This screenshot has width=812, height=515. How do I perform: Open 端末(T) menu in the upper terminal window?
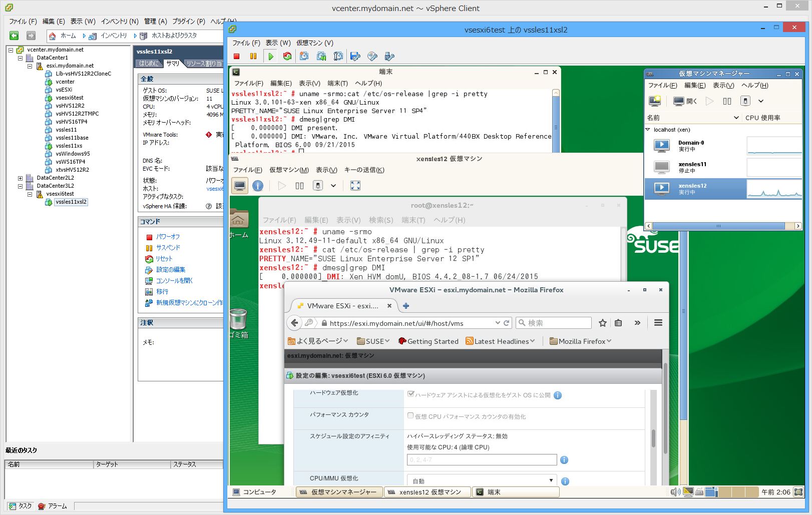(x=337, y=83)
